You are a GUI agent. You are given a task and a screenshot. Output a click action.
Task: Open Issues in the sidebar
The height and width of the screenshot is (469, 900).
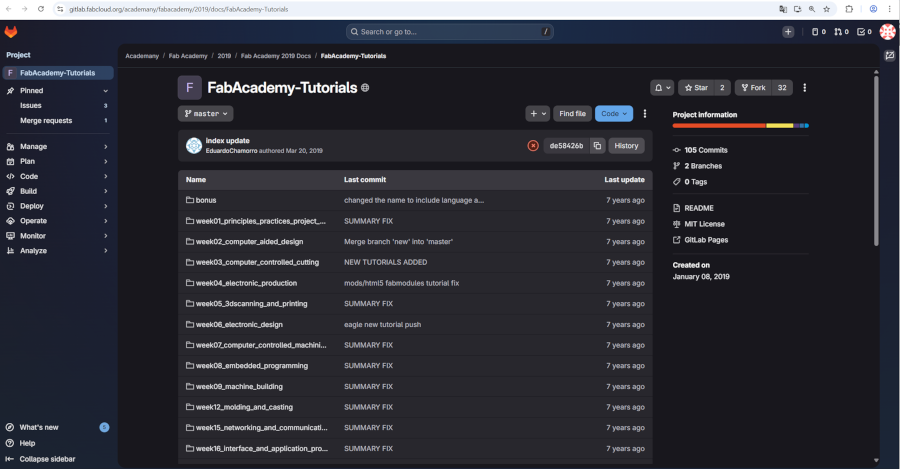(x=57, y=106)
